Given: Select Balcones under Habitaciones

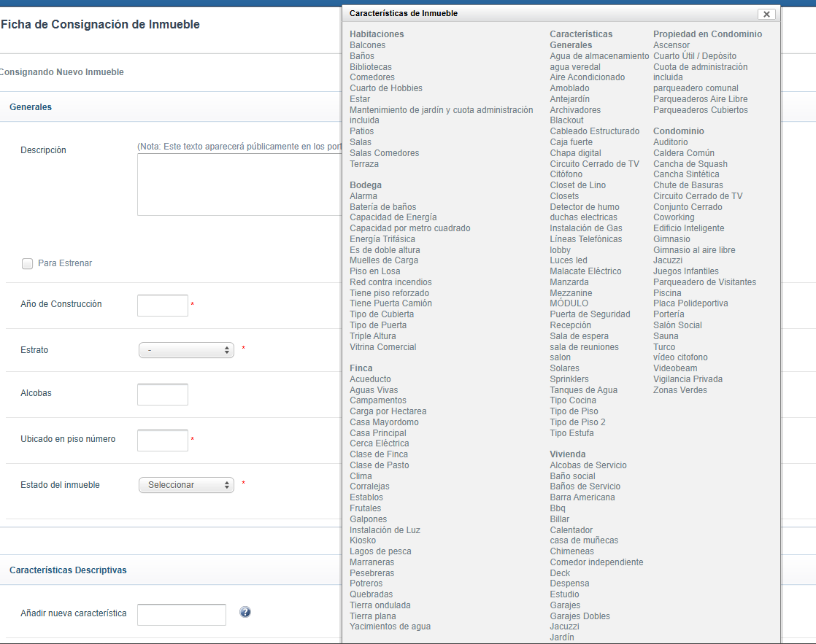Looking at the screenshot, I should [x=367, y=45].
